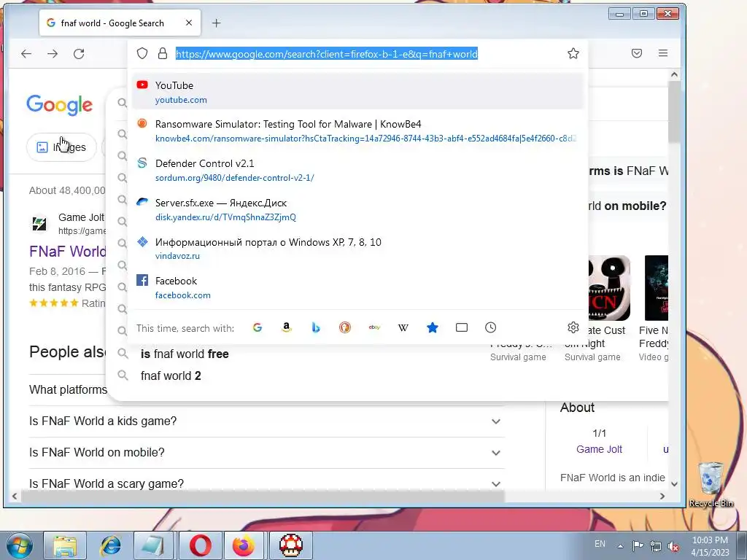The image size is (747, 560).
Task: Select the Facebook suggestion
Action: pyautogui.click(x=357, y=287)
